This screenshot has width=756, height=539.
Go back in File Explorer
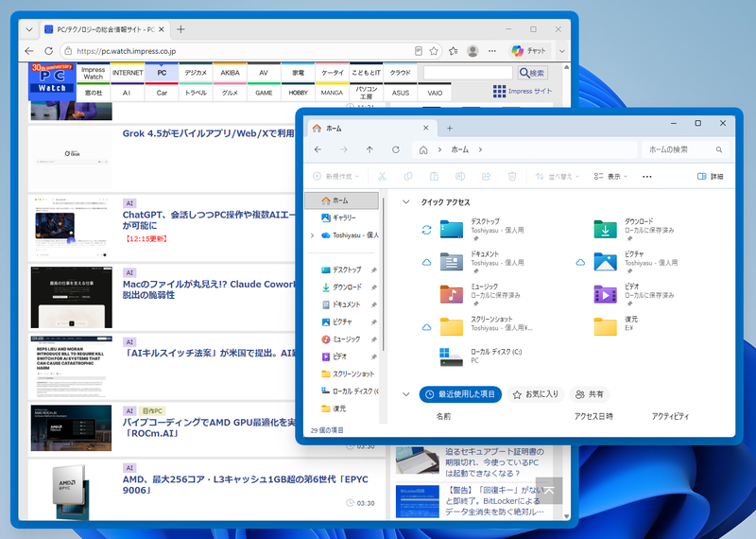coord(318,149)
